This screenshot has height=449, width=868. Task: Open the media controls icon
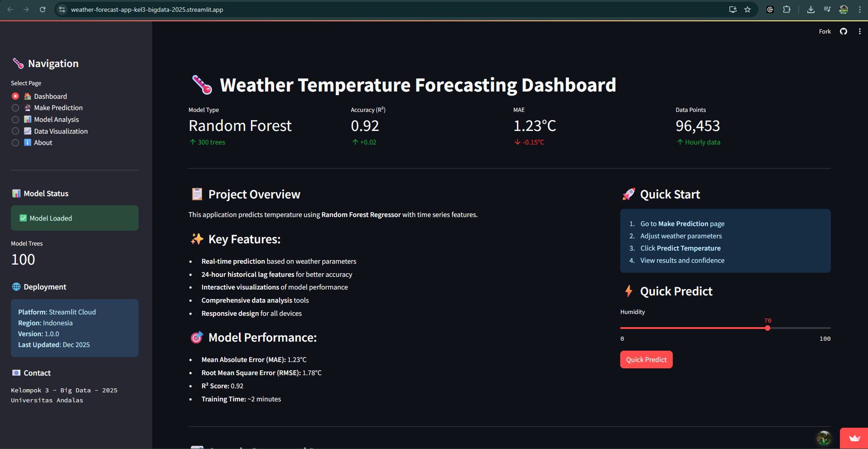click(x=827, y=10)
